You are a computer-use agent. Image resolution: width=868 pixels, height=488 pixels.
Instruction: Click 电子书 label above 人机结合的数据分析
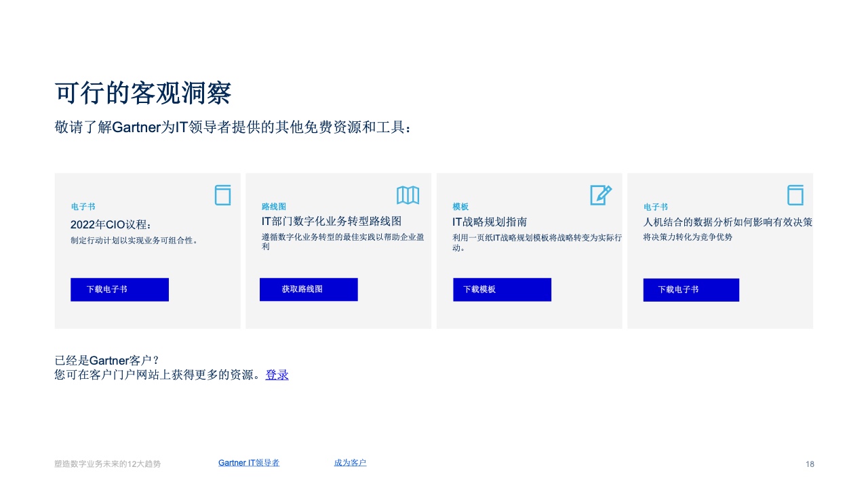click(x=656, y=207)
